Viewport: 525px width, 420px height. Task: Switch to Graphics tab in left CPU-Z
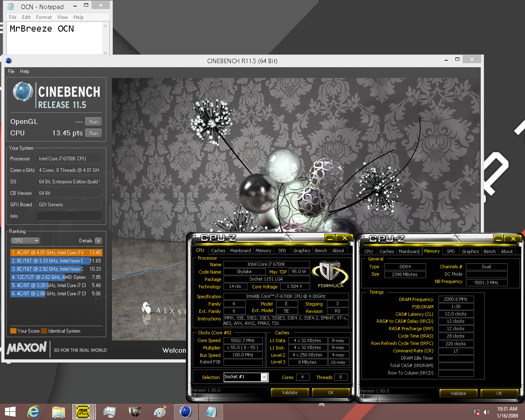point(302,251)
